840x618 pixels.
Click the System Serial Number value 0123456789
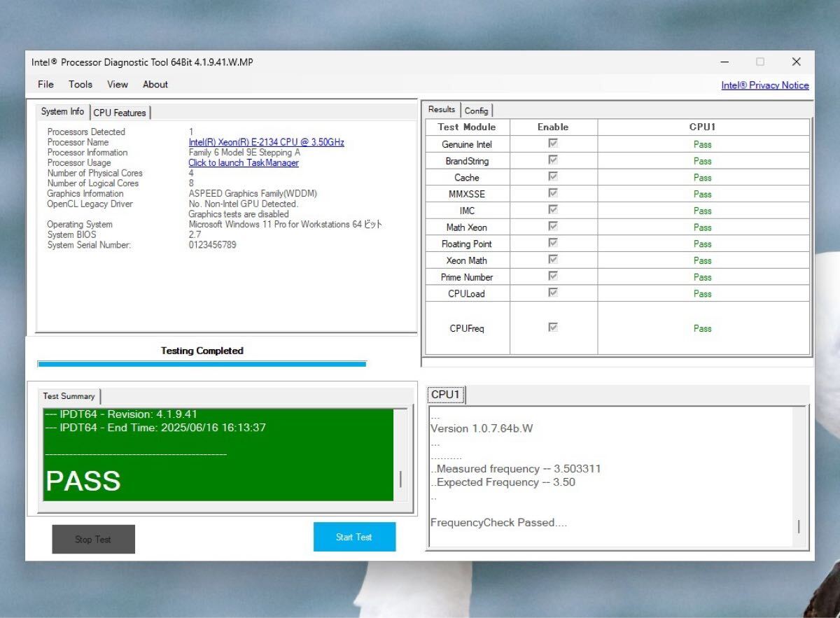212,245
